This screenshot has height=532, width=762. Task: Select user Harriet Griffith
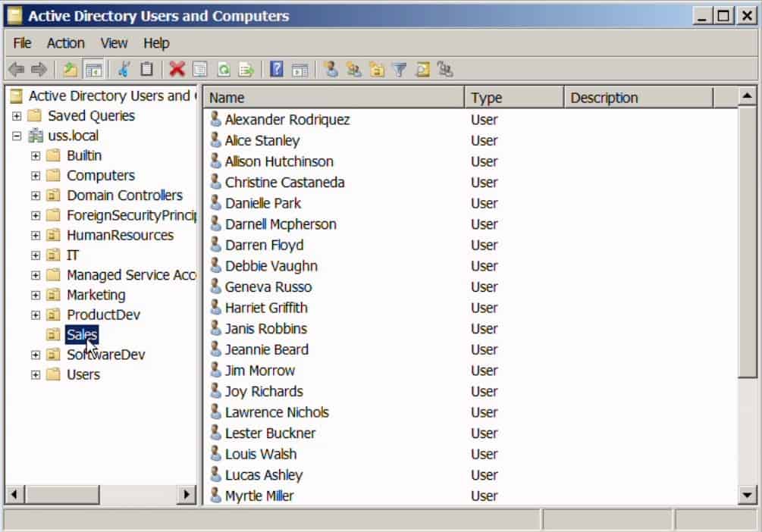(x=266, y=308)
